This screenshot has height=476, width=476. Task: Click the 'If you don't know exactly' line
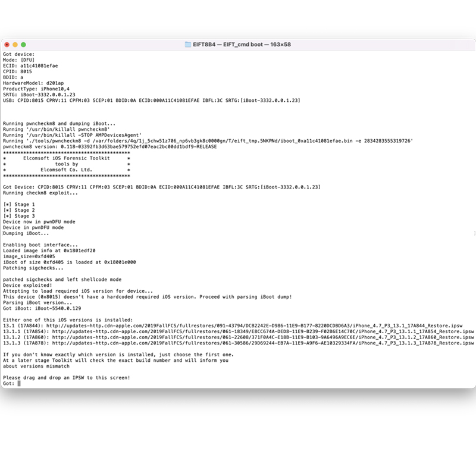(x=118, y=355)
